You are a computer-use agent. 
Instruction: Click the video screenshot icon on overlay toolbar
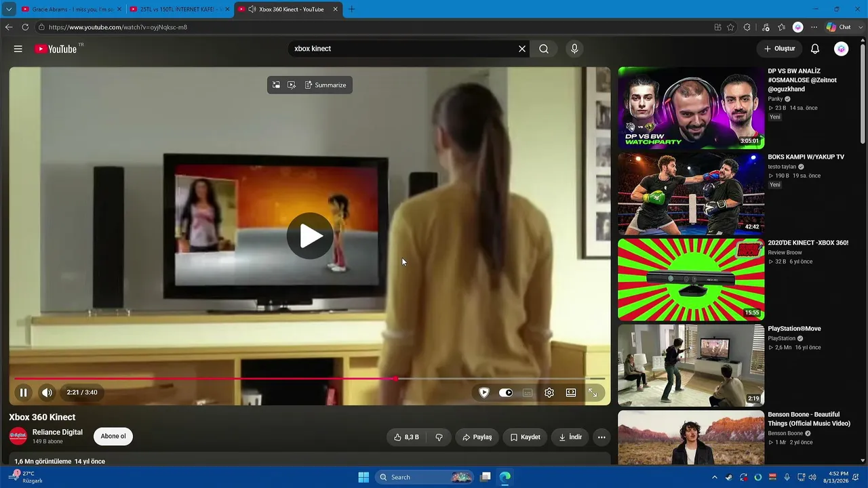click(292, 85)
